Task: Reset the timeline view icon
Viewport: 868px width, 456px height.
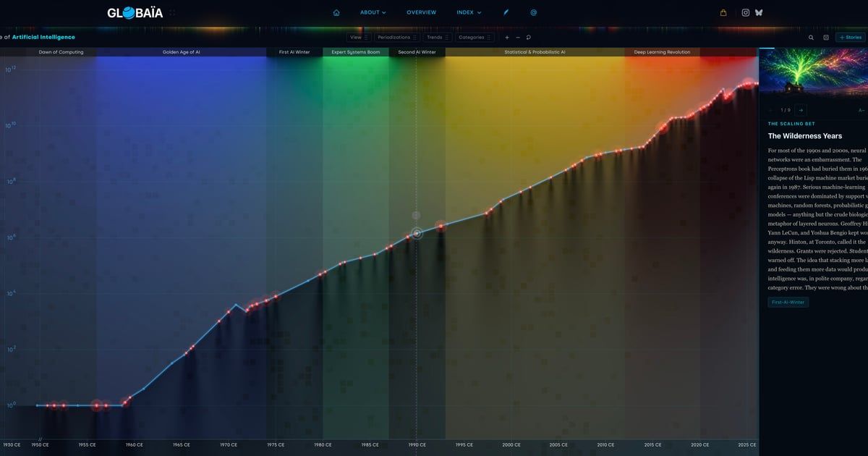Action: click(529, 37)
